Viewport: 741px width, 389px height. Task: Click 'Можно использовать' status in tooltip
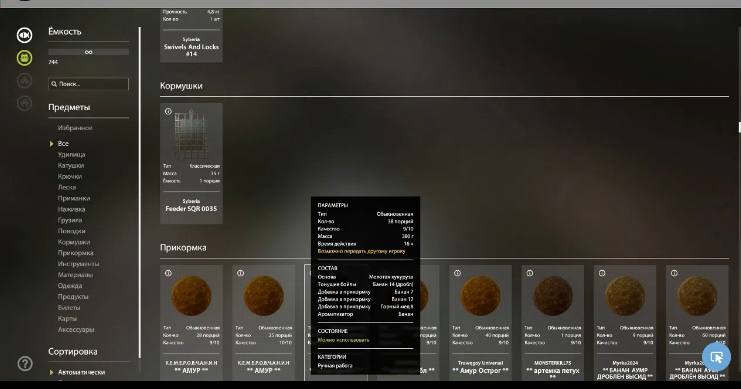pyautogui.click(x=344, y=340)
